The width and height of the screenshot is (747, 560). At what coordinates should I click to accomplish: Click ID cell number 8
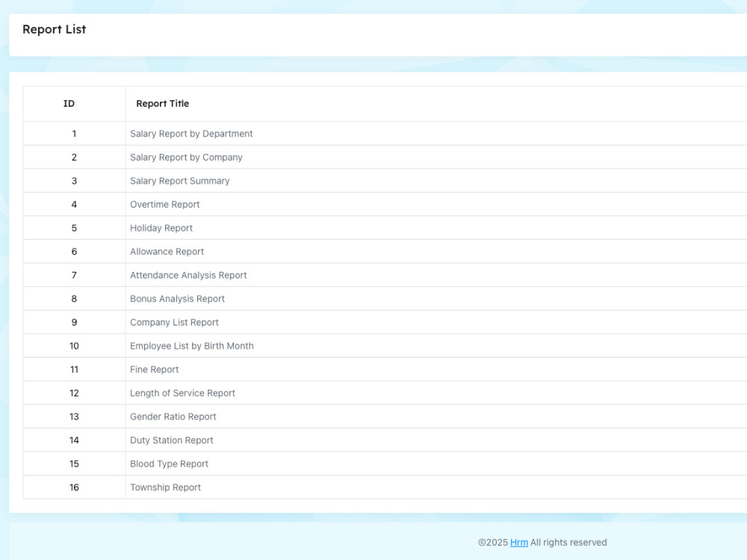[x=74, y=299]
